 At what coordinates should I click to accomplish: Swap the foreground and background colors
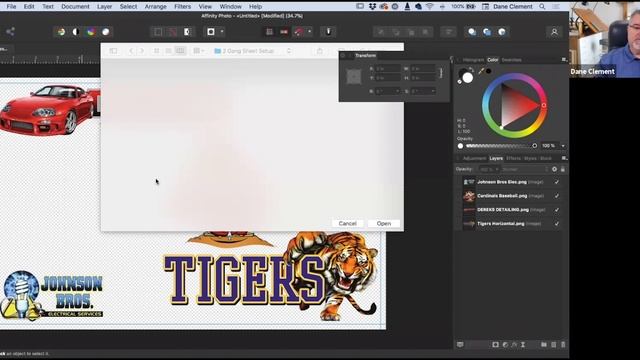pyautogui.click(x=471, y=69)
